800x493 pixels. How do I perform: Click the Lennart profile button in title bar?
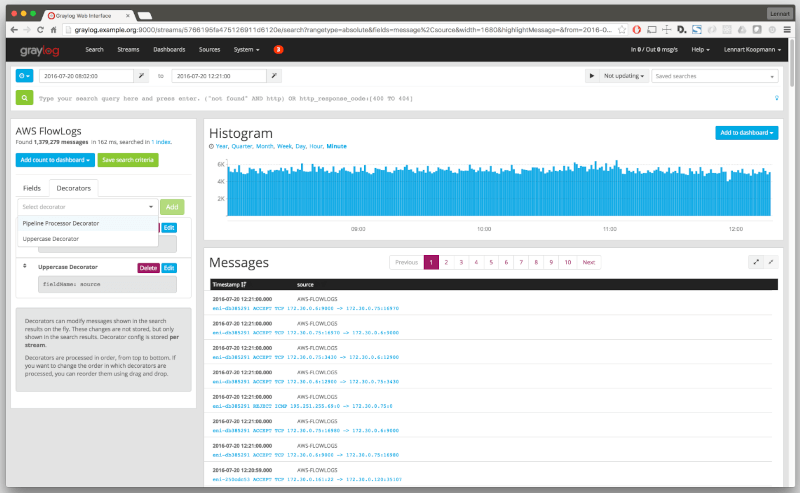pos(780,14)
